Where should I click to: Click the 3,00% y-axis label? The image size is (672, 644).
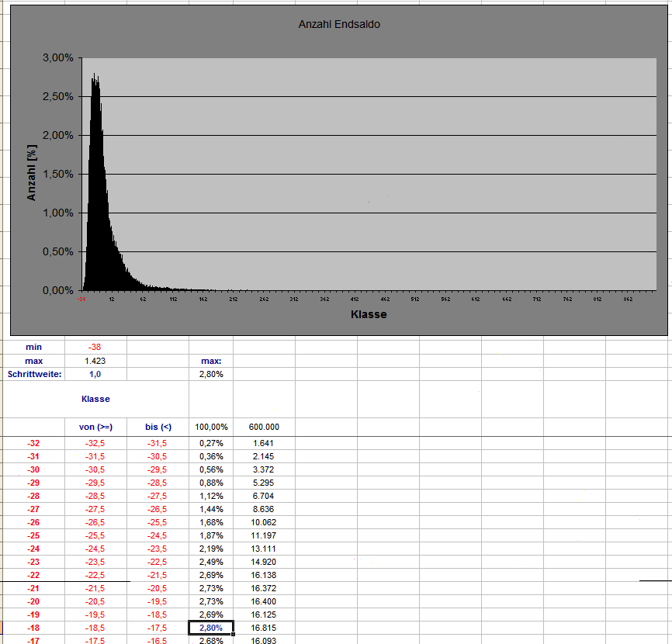tap(58, 58)
